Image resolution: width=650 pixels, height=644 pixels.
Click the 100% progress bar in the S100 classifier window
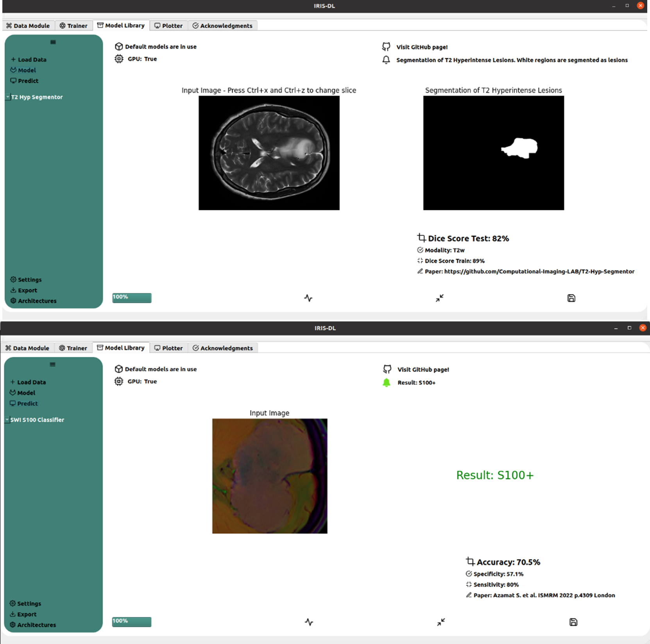tap(132, 622)
